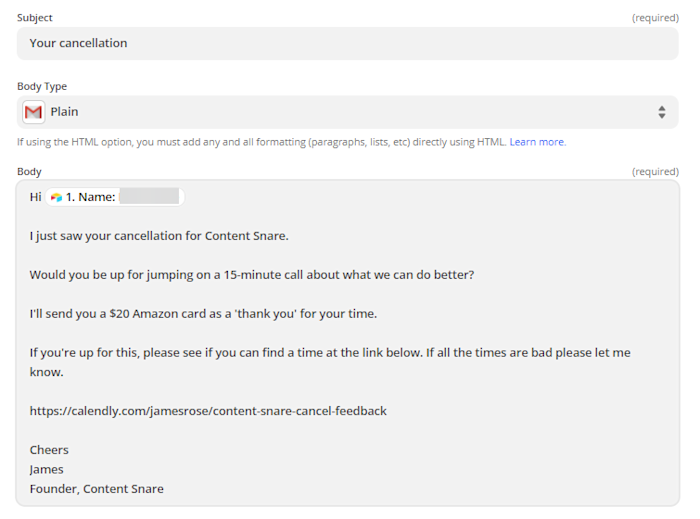This screenshot has height=519, width=700.
Task: Click the Gmail icon in Body Type
Action: (x=33, y=112)
